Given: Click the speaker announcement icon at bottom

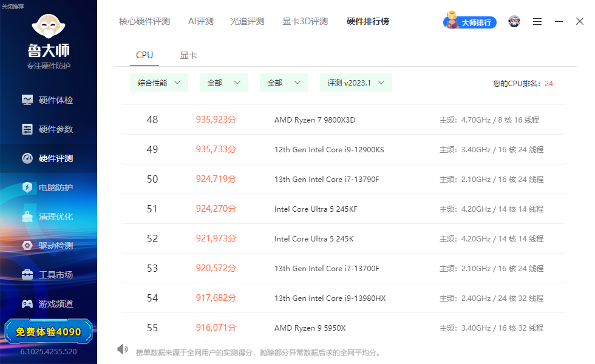Looking at the screenshot, I should pos(122,349).
